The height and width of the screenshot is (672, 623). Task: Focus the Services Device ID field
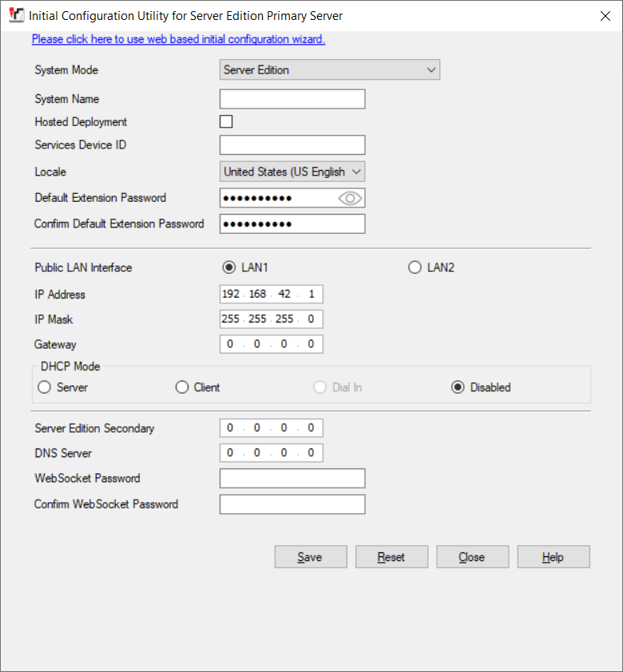coord(292,145)
